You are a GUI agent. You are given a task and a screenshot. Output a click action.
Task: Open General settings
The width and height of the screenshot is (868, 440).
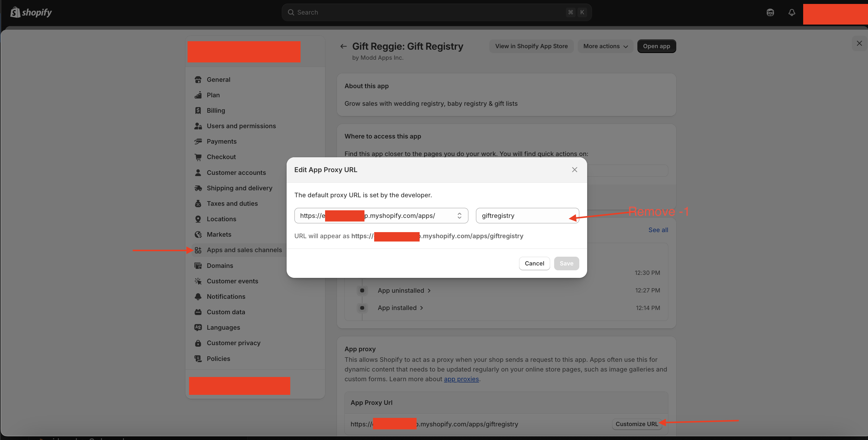[x=218, y=79]
